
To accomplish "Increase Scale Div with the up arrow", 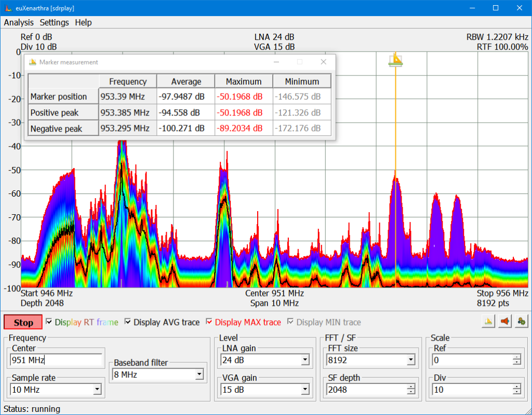I will coord(517,387).
